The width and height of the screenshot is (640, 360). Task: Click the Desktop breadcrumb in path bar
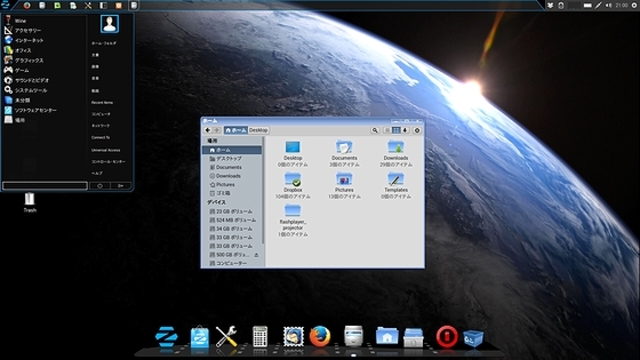[258, 130]
